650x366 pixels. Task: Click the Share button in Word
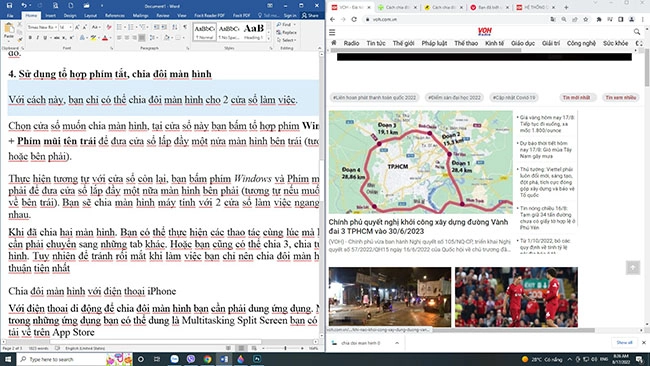(x=310, y=15)
